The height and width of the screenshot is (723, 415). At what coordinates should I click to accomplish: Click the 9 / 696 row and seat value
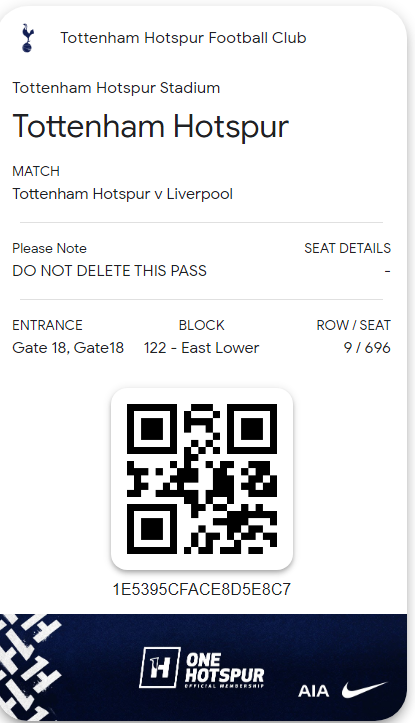(367, 348)
